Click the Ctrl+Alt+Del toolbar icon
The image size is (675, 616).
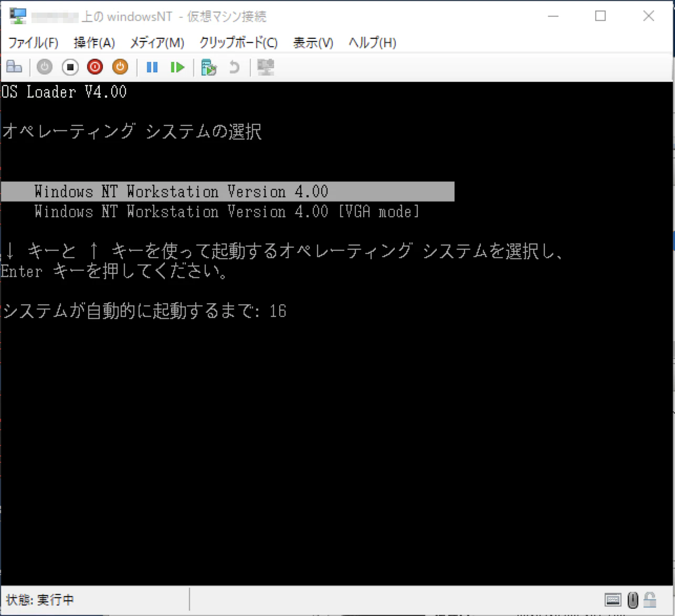pyautogui.click(x=14, y=67)
